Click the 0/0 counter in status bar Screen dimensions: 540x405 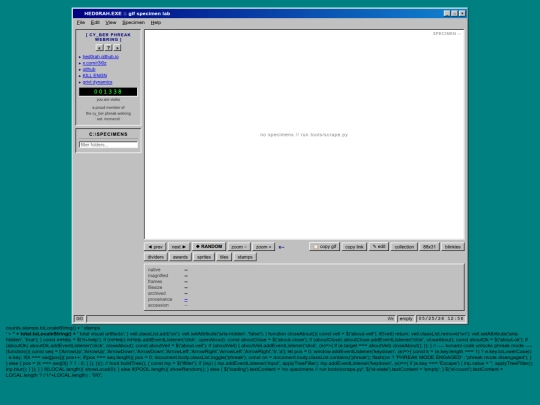click(x=79, y=319)
